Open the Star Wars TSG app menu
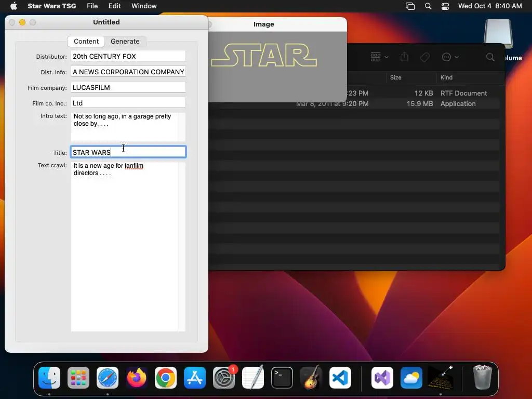Image resolution: width=532 pixels, height=399 pixels. [x=51, y=6]
